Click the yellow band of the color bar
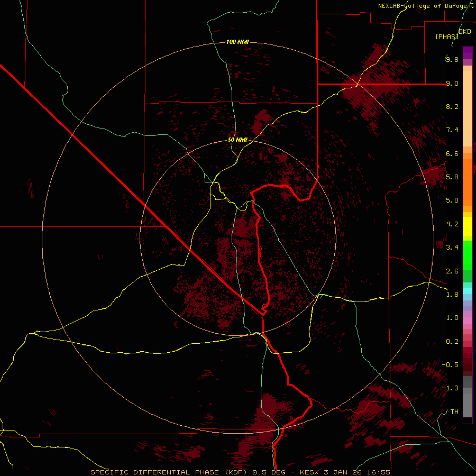The height and width of the screenshot is (476, 476). click(467, 226)
